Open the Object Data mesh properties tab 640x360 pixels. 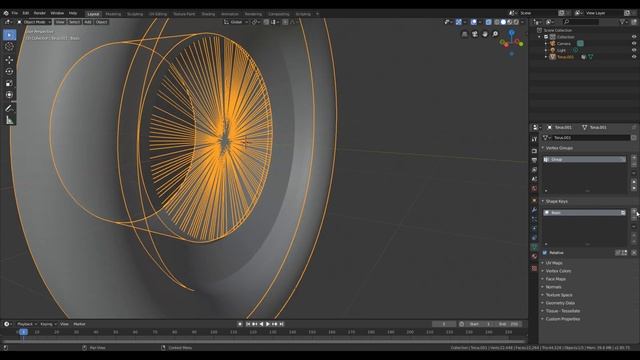pos(534,247)
